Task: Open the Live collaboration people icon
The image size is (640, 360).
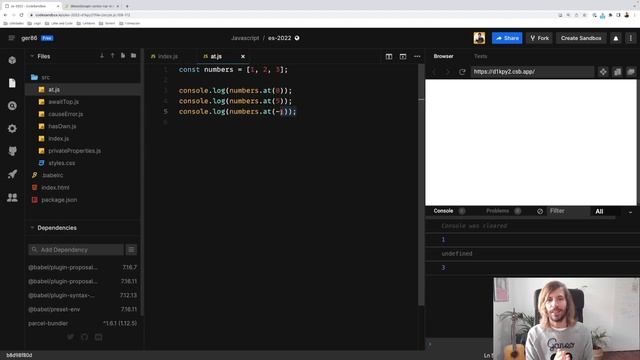Action: click(x=12, y=198)
